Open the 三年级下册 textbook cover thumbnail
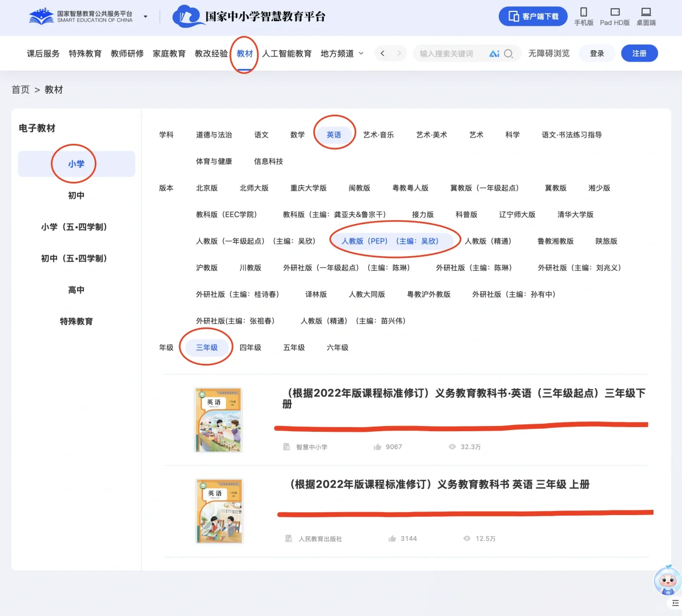The width and height of the screenshot is (682, 616). tap(218, 420)
